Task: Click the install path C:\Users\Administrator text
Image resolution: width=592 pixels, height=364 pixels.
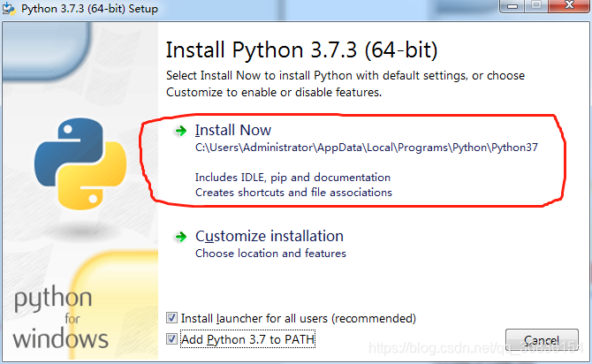Action: click(366, 148)
